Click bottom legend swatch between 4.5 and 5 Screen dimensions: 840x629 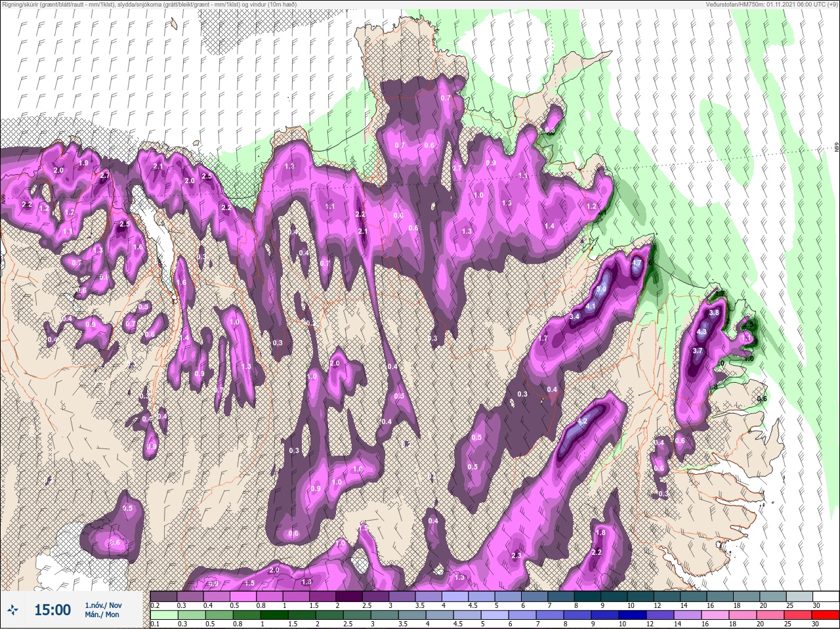(468, 615)
